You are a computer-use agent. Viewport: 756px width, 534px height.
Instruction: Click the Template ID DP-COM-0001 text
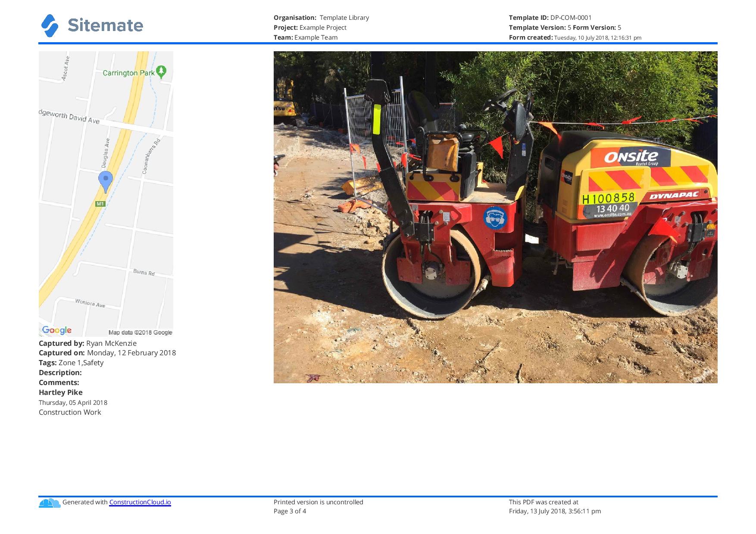tap(550, 18)
